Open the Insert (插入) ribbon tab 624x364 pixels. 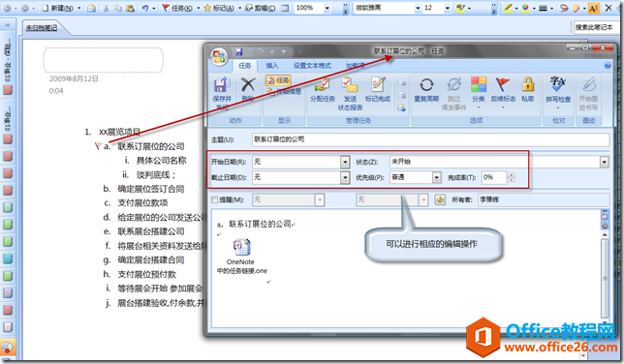(x=272, y=66)
